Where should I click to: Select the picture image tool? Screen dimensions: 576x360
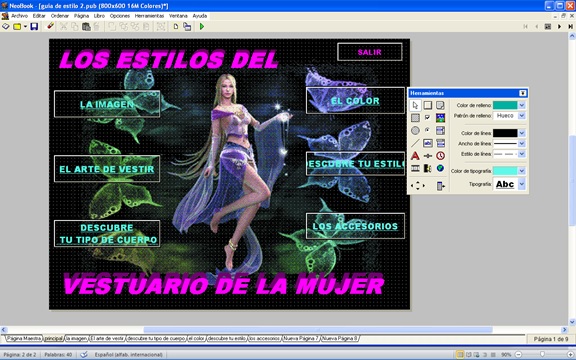tap(440, 118)
